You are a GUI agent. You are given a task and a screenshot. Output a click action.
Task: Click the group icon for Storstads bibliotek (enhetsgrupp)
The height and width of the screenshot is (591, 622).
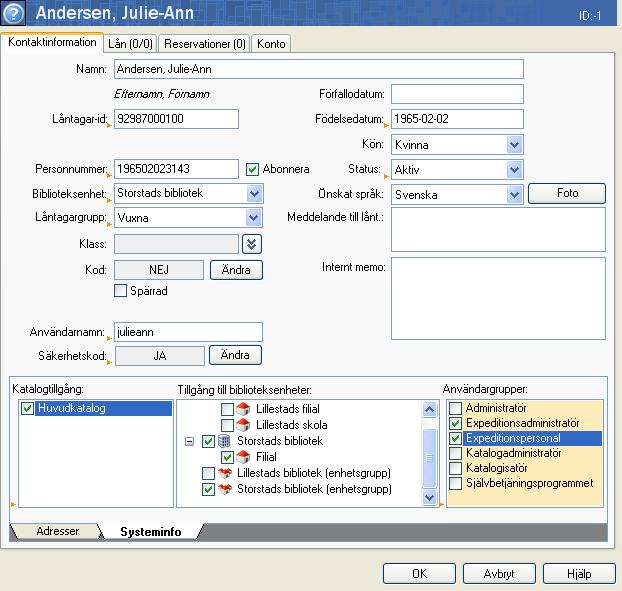(225, 489)
